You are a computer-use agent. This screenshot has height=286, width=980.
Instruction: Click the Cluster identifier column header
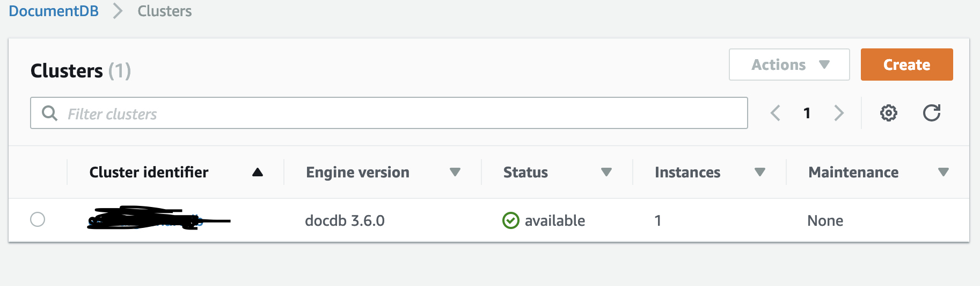(149, 172)
